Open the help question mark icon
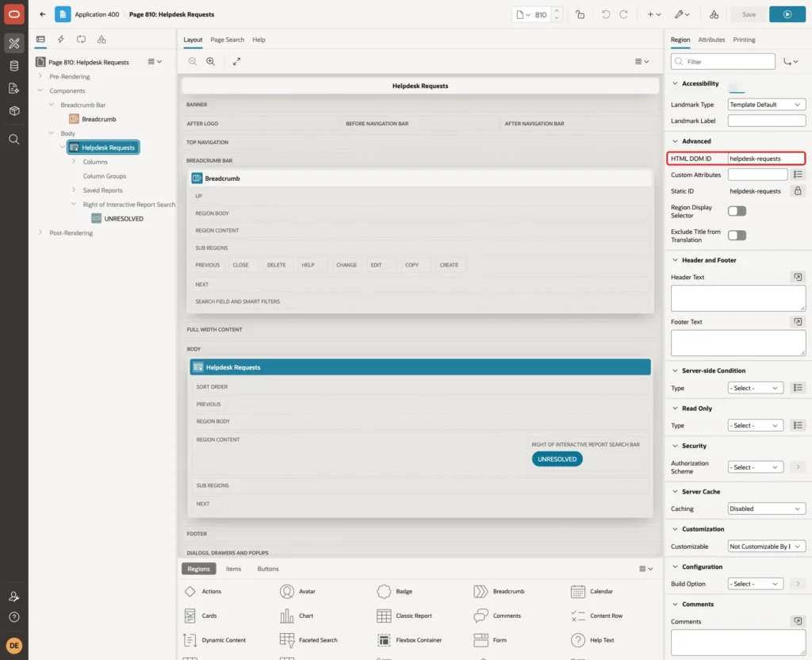The height and width of the screenshot is (660, 812). [x=14, y=617]
